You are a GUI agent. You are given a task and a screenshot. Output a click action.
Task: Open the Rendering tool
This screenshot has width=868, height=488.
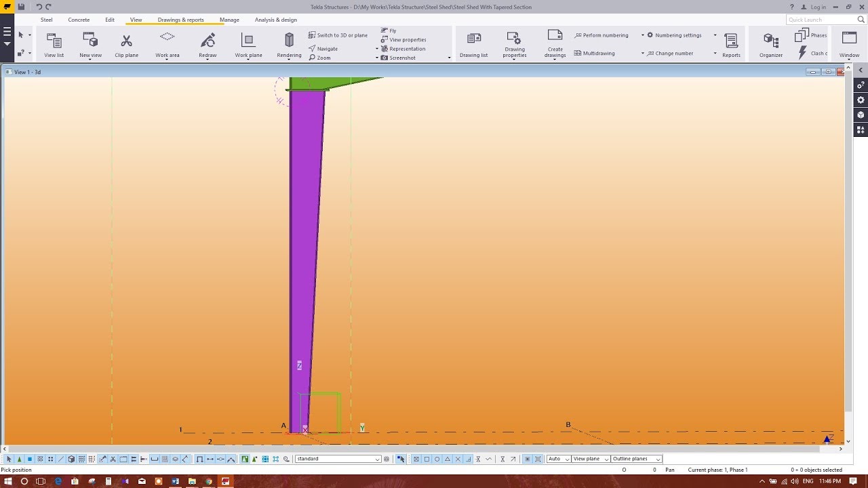[289, 42]
